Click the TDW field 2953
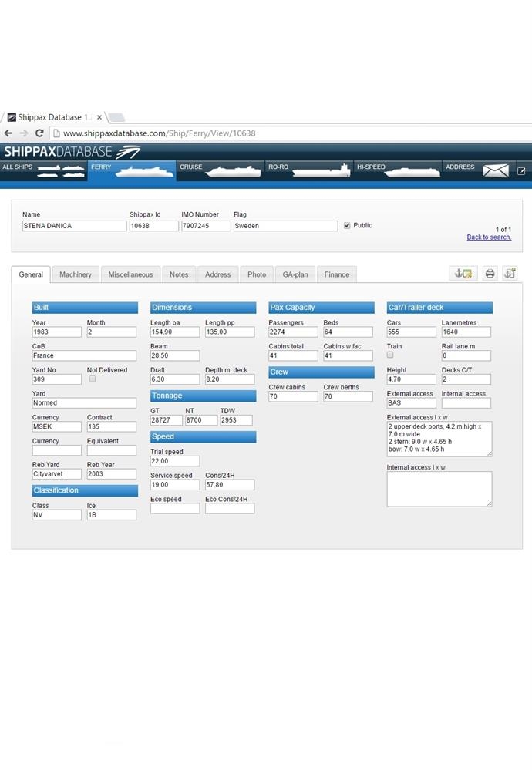Image resolution: width=532 pixels, height=771 pixels. 236,420
